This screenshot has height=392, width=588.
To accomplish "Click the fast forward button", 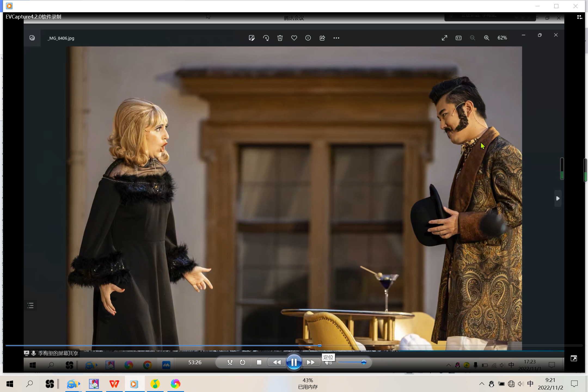I will (311, 362).
